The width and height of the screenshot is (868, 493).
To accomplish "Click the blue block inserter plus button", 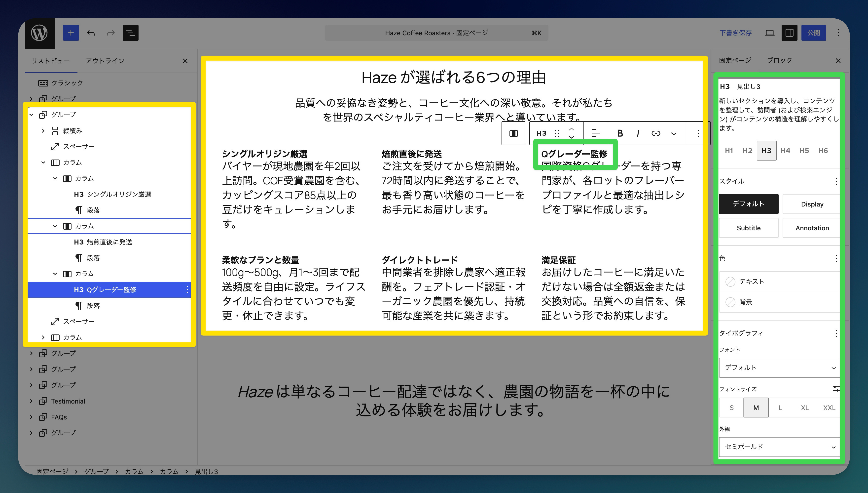I will (71, 33).
